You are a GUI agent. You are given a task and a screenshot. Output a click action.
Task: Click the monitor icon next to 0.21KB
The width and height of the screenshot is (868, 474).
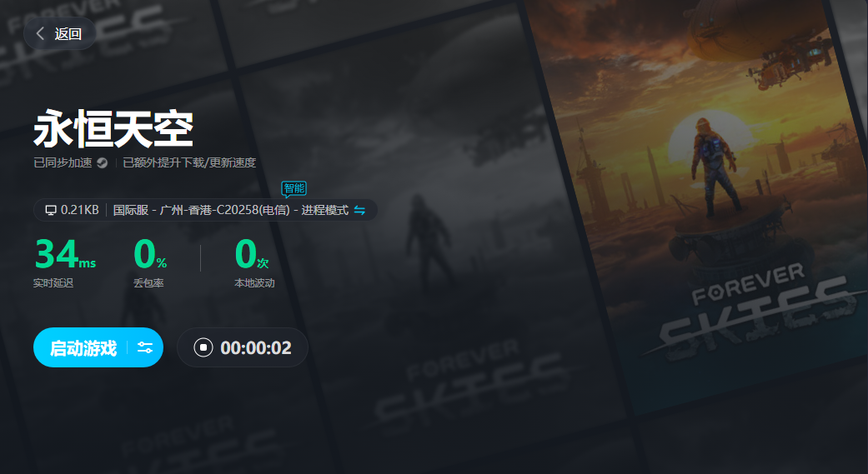point(51,210)
